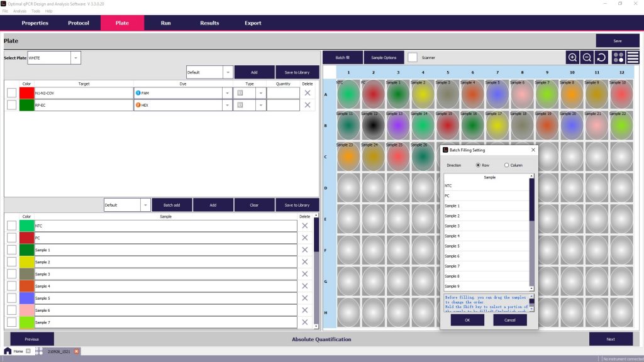This screenshot has width=644, height=362.
Task: Open the Default preset dropdown above the sample list
Action: click(x=145, y=204)
